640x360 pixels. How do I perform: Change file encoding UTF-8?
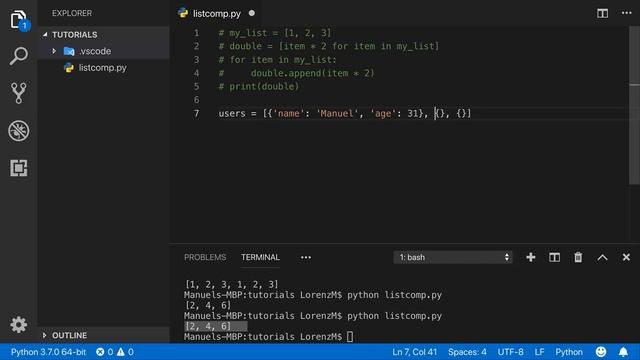coord(510,352)
